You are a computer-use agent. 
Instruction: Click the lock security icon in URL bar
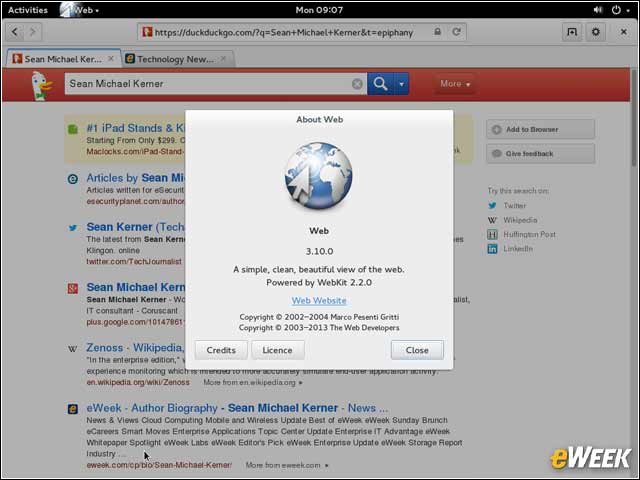pyautogui.click(x=437, y=32)
